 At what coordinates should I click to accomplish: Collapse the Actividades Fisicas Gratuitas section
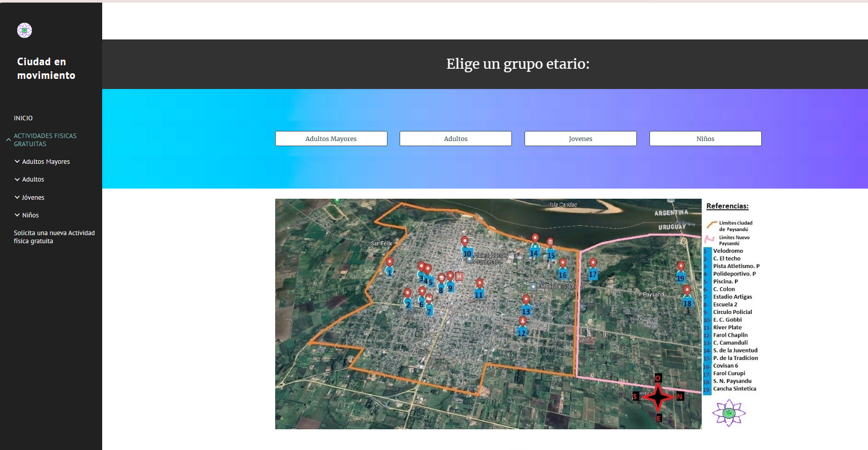pos(8,140)
